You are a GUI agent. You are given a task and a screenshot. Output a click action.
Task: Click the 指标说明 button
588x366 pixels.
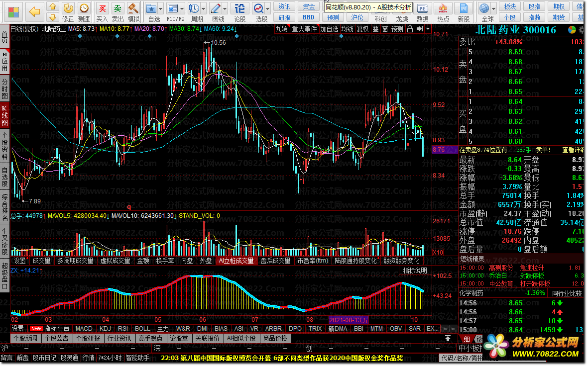tap(415, 271)
